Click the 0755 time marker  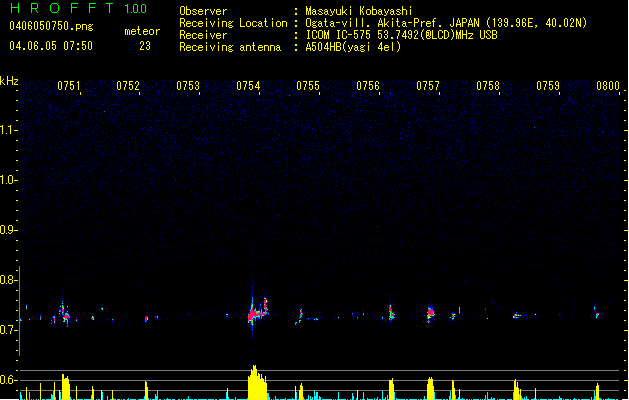tap(308, 86)
